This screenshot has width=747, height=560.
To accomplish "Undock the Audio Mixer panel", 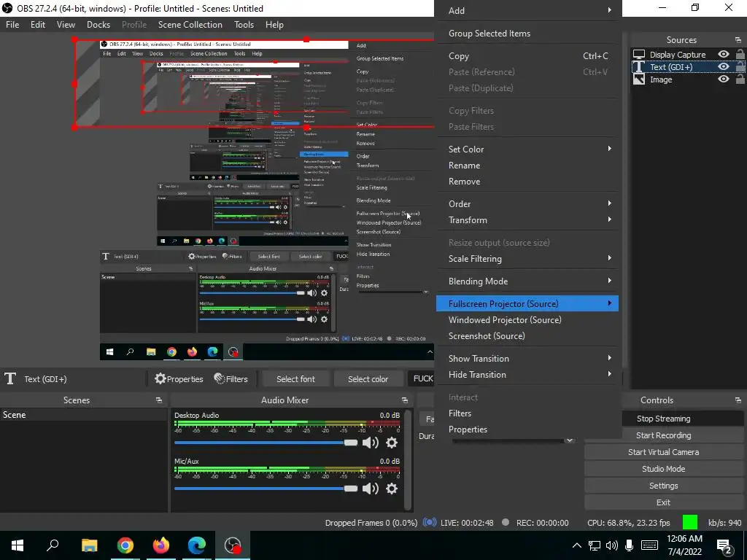I will (x=404, y=400).
